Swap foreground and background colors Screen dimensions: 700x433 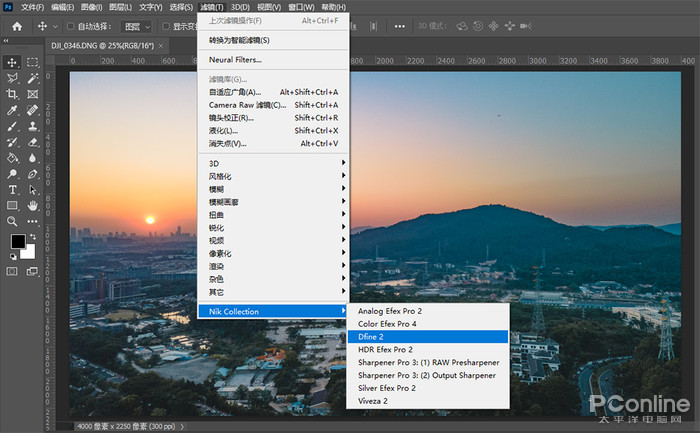32,236
